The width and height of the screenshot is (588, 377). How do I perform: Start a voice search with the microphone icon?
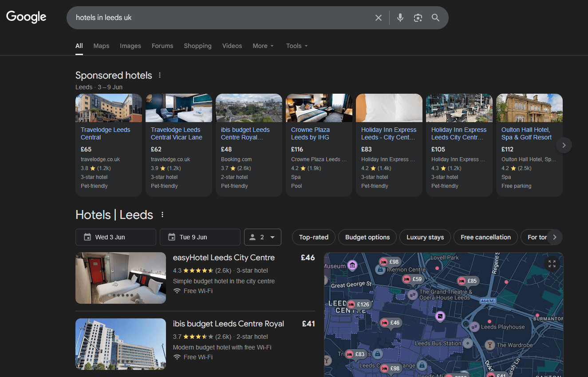coord(400,18)
